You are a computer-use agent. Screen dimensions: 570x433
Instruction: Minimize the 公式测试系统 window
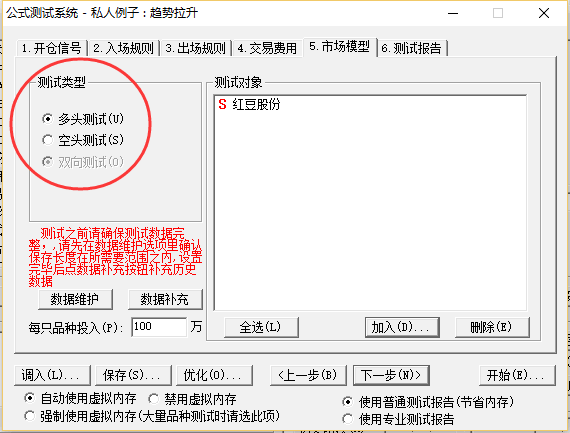[x=453, y=13]
